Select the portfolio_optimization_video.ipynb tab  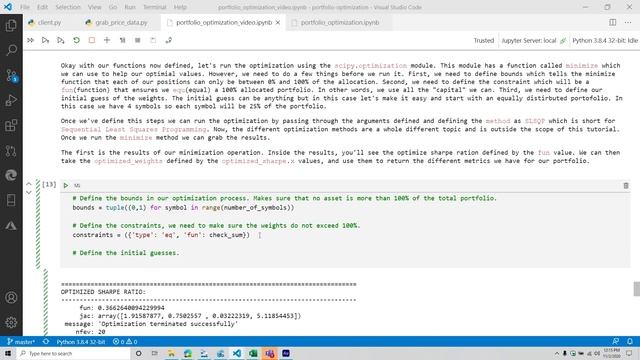tap(224, 22)
